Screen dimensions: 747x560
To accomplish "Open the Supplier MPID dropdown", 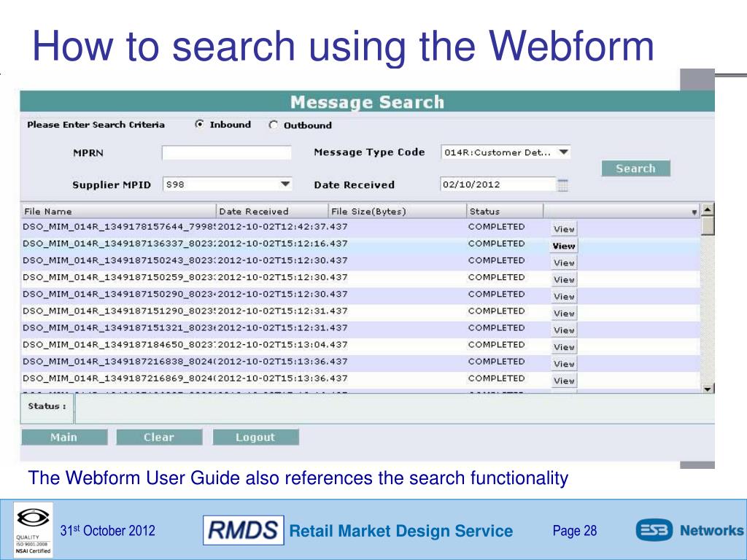I will point(285,184).
